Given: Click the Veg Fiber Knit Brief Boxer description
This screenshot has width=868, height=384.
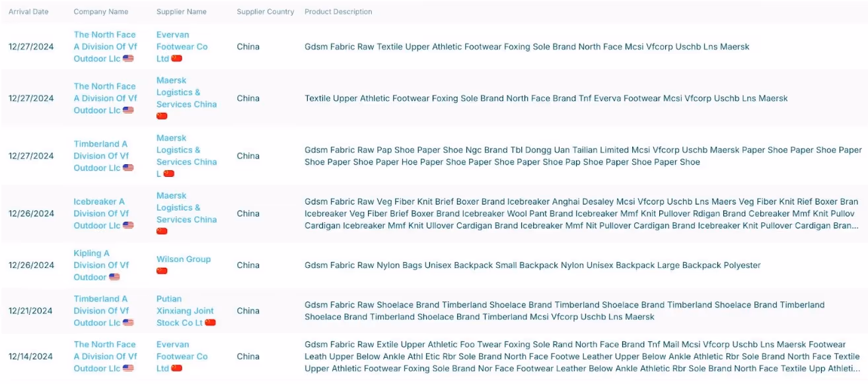Looking at the screenshot, I should (x=581, y=213).
